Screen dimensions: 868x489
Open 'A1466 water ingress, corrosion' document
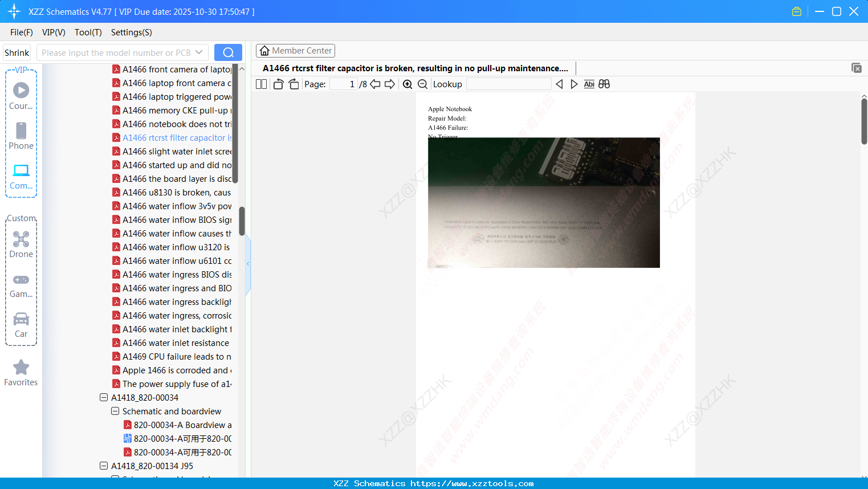point(172,315)
